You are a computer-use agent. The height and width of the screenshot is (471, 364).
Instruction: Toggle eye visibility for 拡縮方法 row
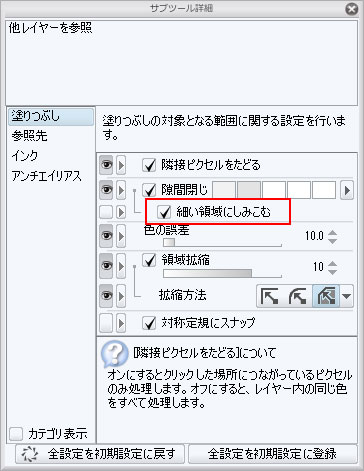(106, 296)
